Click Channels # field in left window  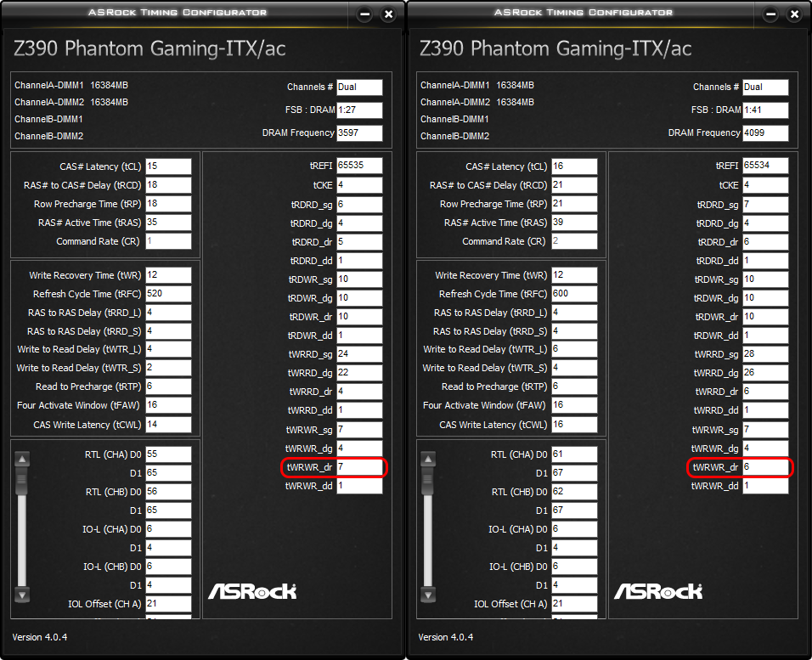(x=359, y=87)
